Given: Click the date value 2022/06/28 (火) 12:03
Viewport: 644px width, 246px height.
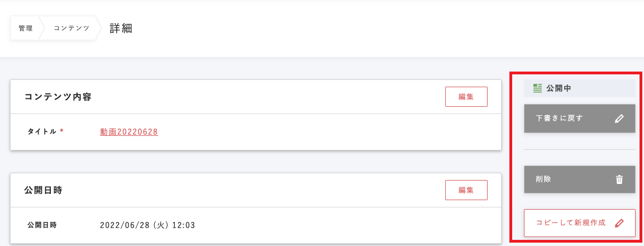Looking at the screenshot, I should (x=147, y=225).
